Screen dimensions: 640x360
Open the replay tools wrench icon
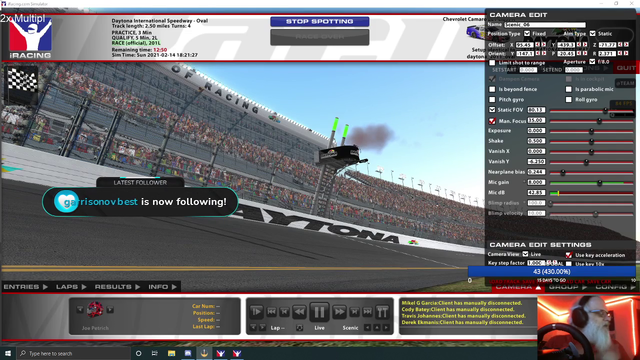click(382, 312)
